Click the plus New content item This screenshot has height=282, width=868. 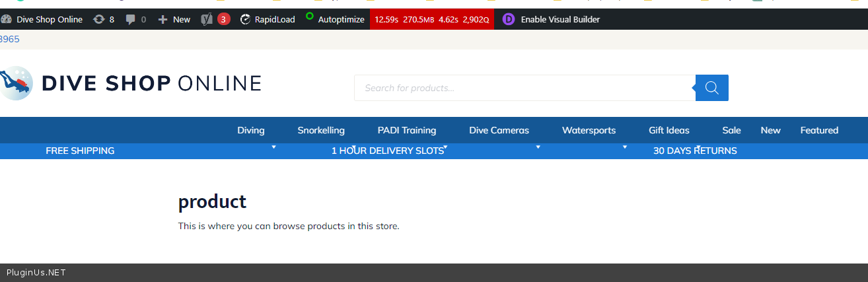pyautogui.click(x=174, y=19)
